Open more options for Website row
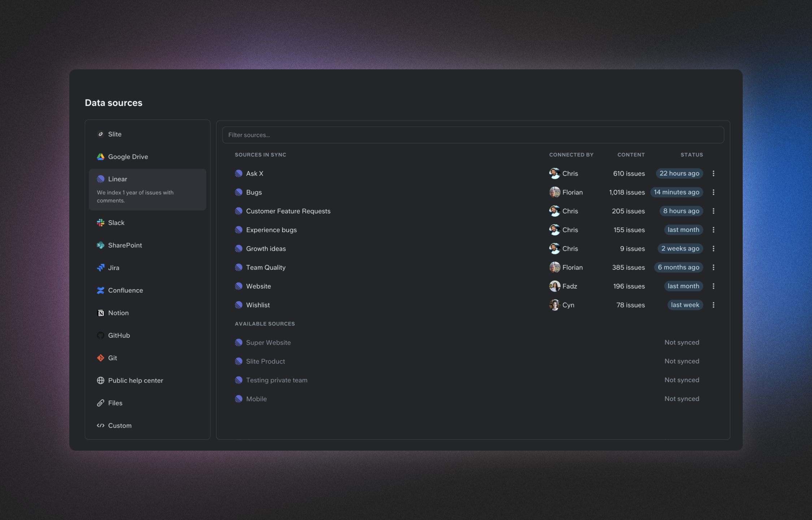This screenshot has width=812, height=520. [x=713, y=286]
